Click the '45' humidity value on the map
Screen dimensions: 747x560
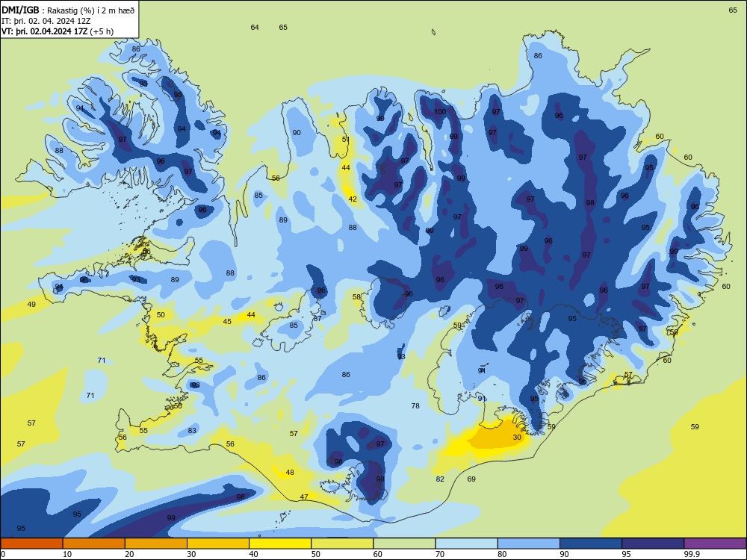click(227, 321)
